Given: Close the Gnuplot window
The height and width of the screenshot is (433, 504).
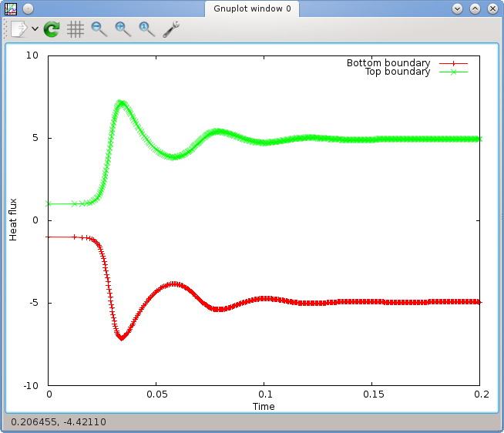Looking at the screenshot, I should [492, 9].
